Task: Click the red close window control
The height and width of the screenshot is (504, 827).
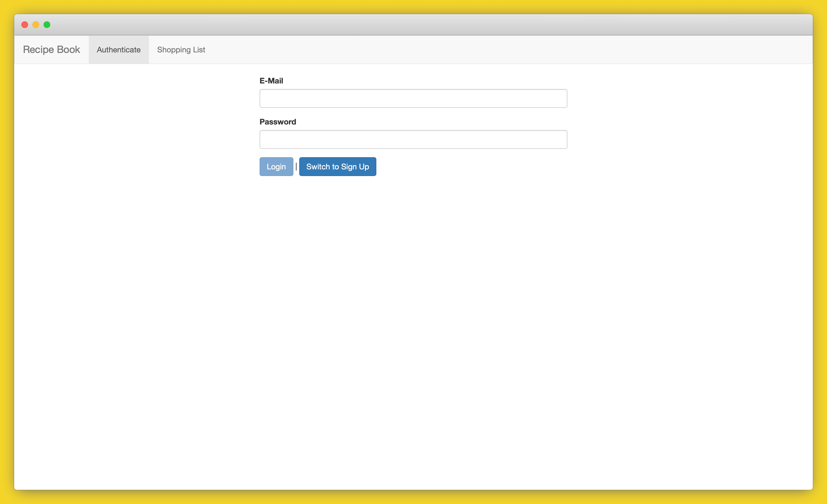Action: [24, 24]
